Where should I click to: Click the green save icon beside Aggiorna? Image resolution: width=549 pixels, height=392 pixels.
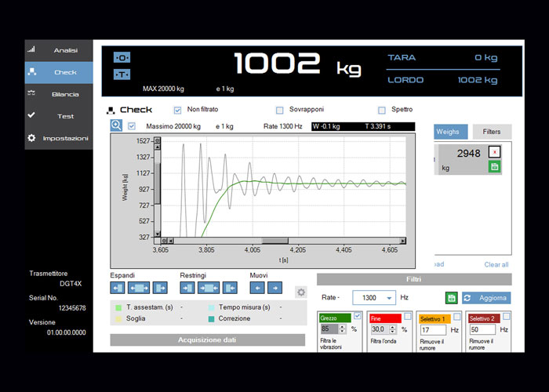[x=452, y=298]
